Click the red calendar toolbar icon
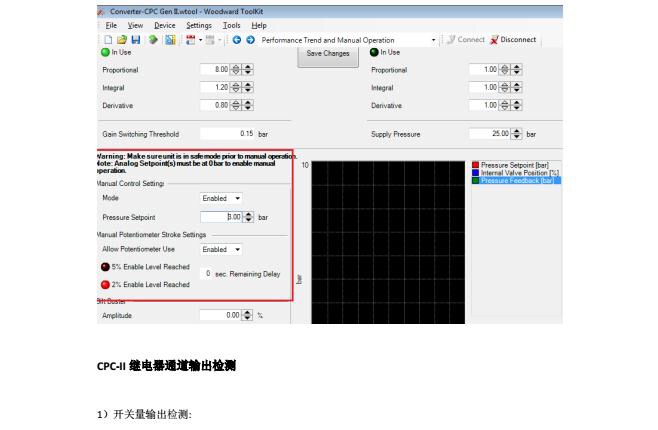This screenshot has height=430, width=658. tap(191, 40)
